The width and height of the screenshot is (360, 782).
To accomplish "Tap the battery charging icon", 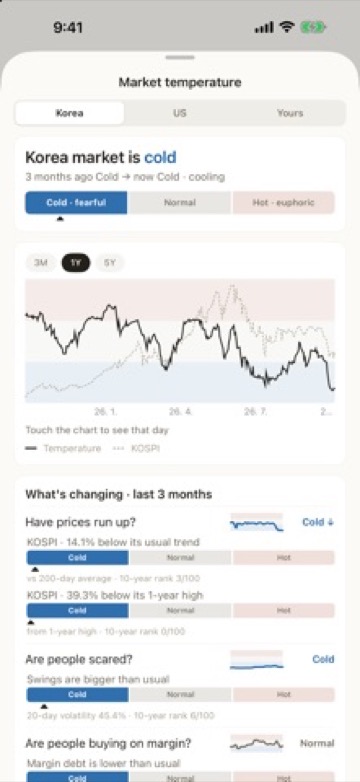I will pos(313,27).
